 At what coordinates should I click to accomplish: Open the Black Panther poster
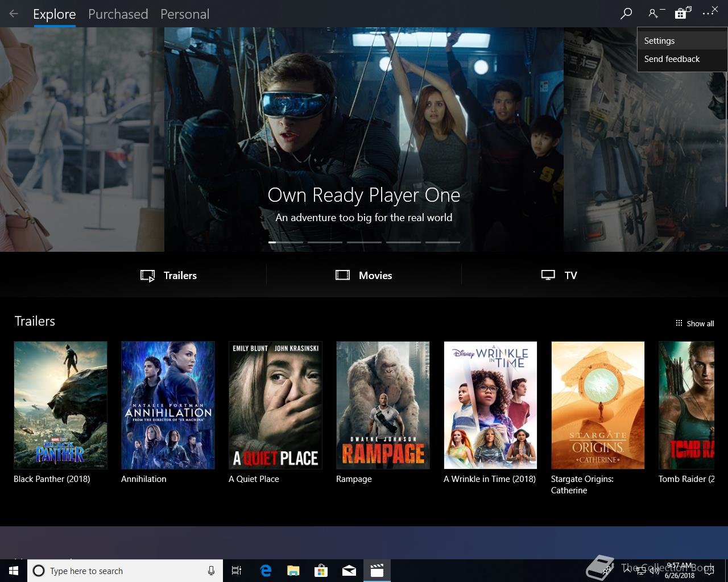(60, 405)
